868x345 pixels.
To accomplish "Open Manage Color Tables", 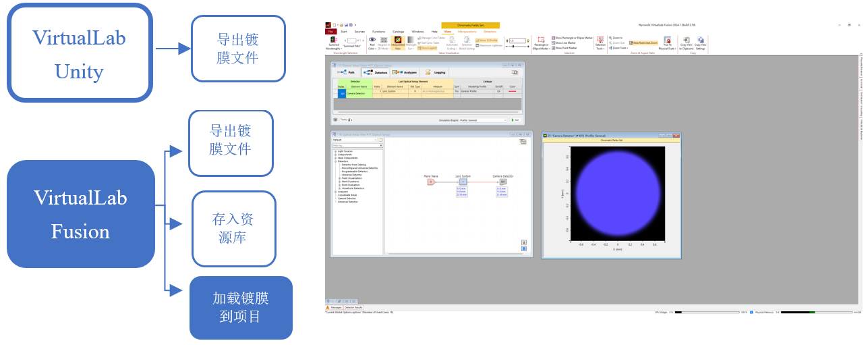I will (431, 38).
